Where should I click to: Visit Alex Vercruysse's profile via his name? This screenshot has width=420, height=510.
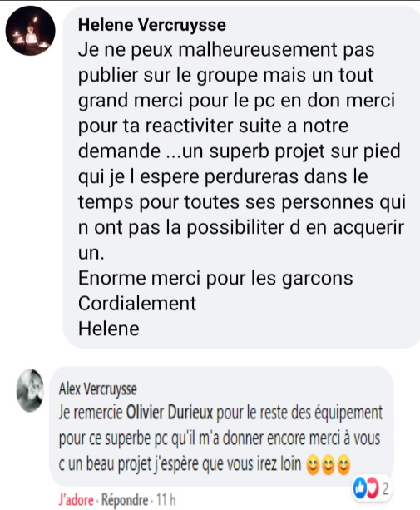click(x=98, y=389)
